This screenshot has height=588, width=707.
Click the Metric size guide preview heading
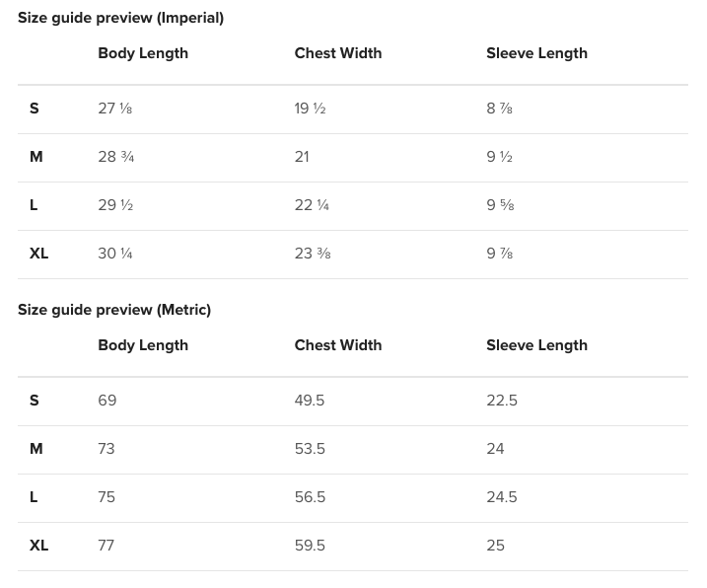click(114, 310)
